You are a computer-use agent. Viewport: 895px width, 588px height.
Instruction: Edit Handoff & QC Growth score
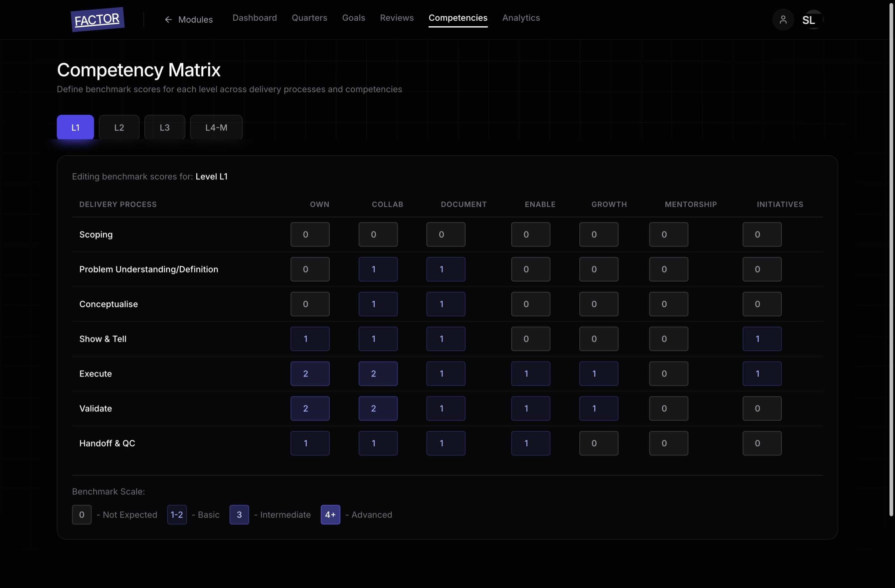tap(599, 443)
